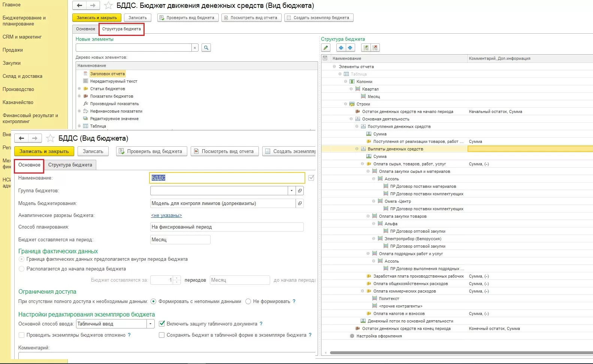Go back in the БДДС. Бюджет движения window

click(79, 5)
